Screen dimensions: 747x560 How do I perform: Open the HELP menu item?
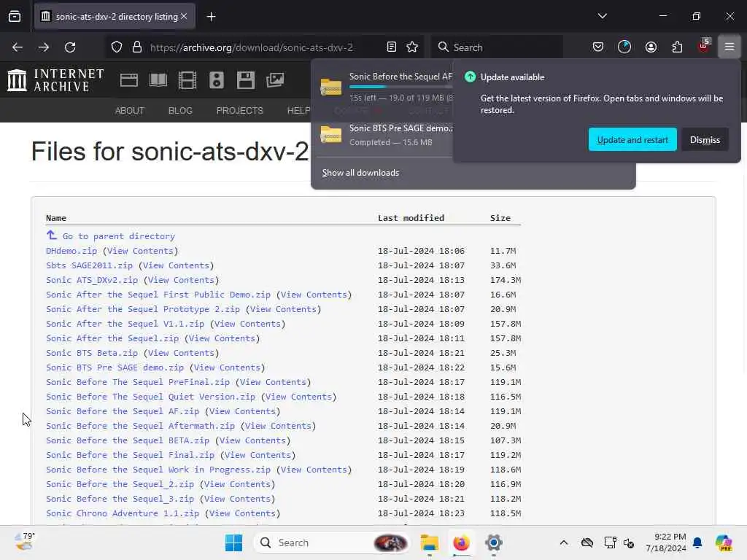pos(298,111)
